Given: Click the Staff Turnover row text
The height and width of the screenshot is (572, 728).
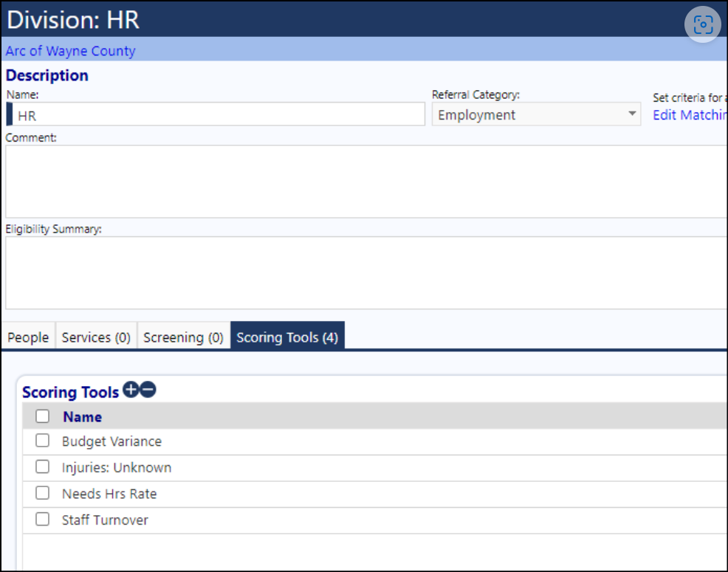Looking at the screenshot, I should pos(105,520).
